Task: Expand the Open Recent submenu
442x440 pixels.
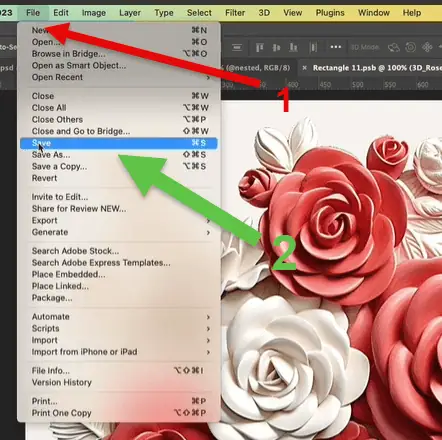Action: click(x=119, y=77)
